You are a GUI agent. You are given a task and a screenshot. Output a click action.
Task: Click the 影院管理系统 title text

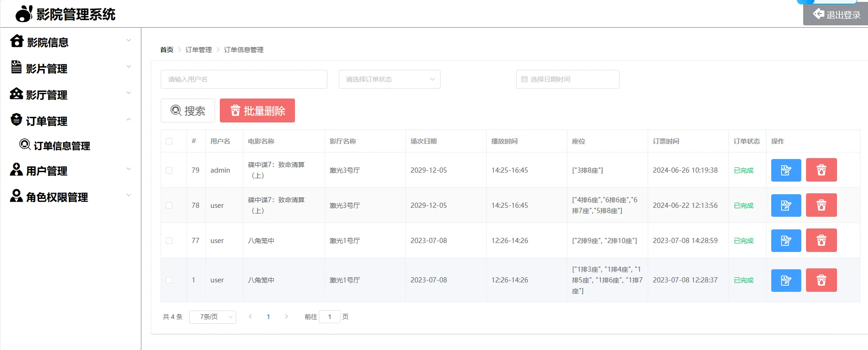[x=76, y=15]
